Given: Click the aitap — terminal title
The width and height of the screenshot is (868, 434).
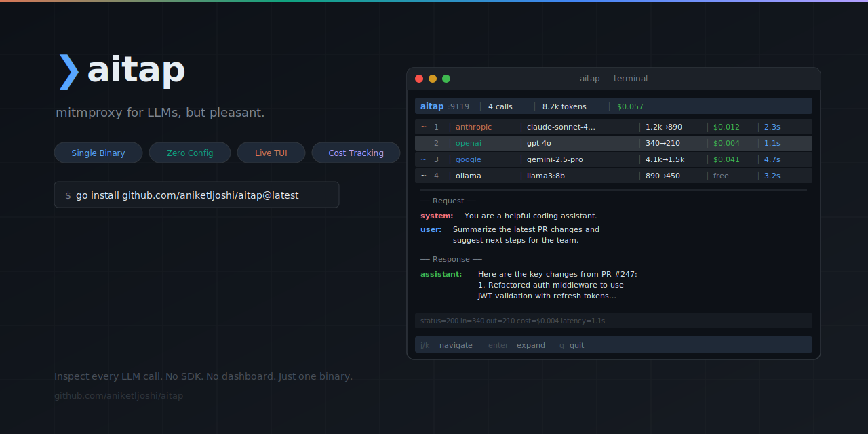Looking at the screenshot, I should [x=614, y=79].
